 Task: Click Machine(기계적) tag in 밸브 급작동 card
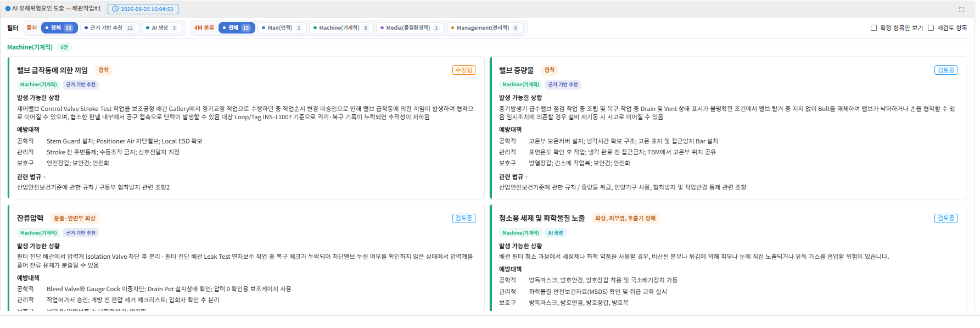pyautogui.click(x=38, y=85)
